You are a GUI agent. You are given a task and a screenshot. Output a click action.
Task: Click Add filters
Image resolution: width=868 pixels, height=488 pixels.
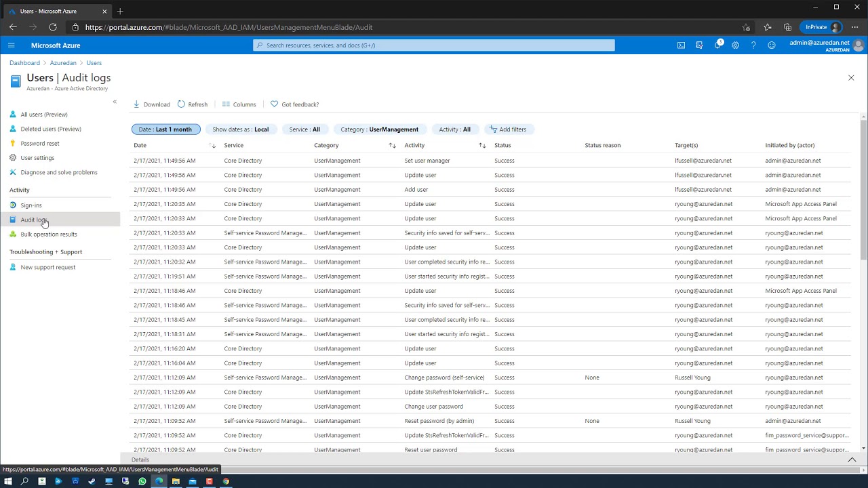coord(509,129)
